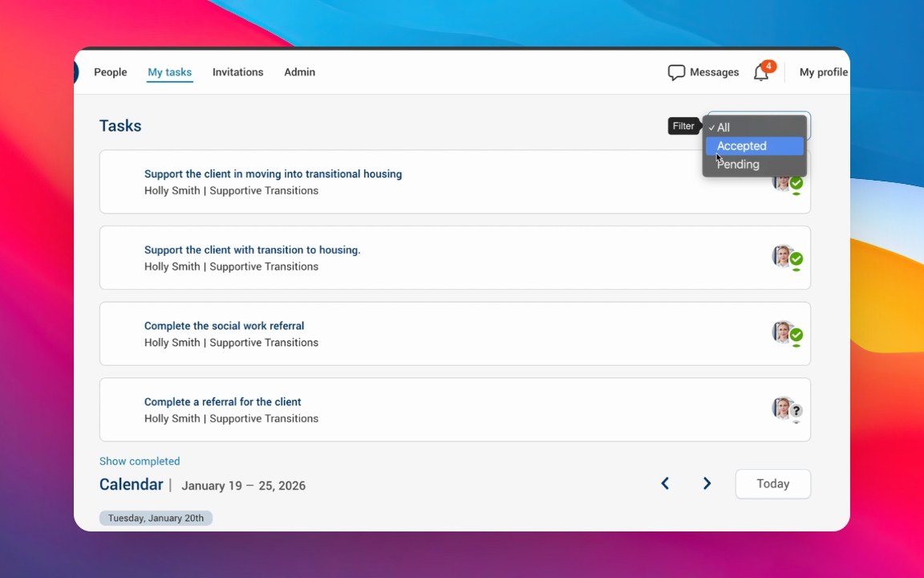
Task: Click accepted status avatar on social work referral
Action: click(788, 334)
